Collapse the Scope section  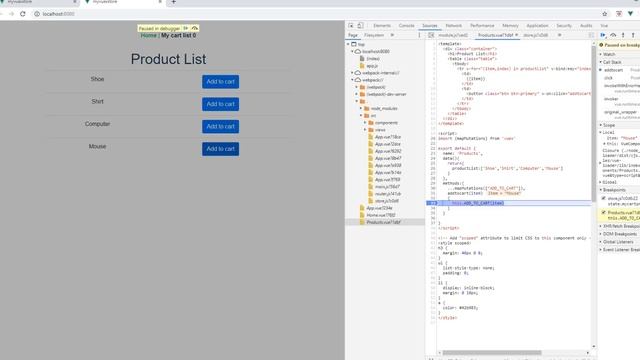pyautogui.click(x=609, y=125)
